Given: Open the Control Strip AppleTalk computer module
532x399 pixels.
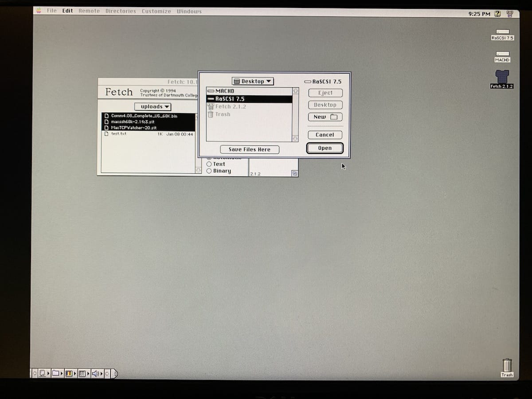Looking at the screenshot, I should click(43, 373).
